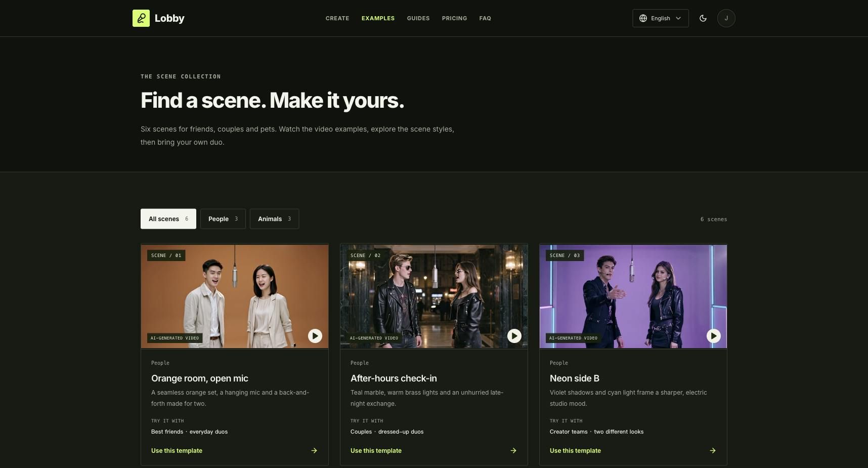Open the user avatar J menu
Screen dimensions: 868x468
point(726,18)
